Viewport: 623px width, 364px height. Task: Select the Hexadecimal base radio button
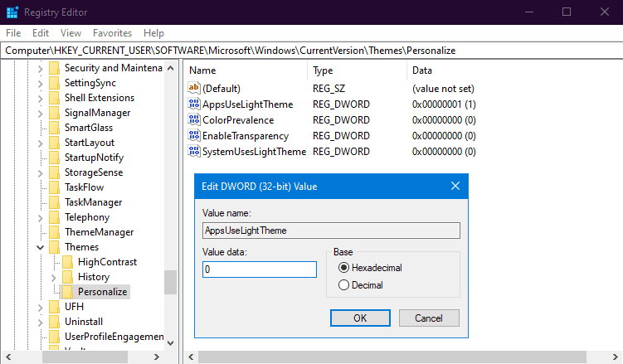coord(343,268)
